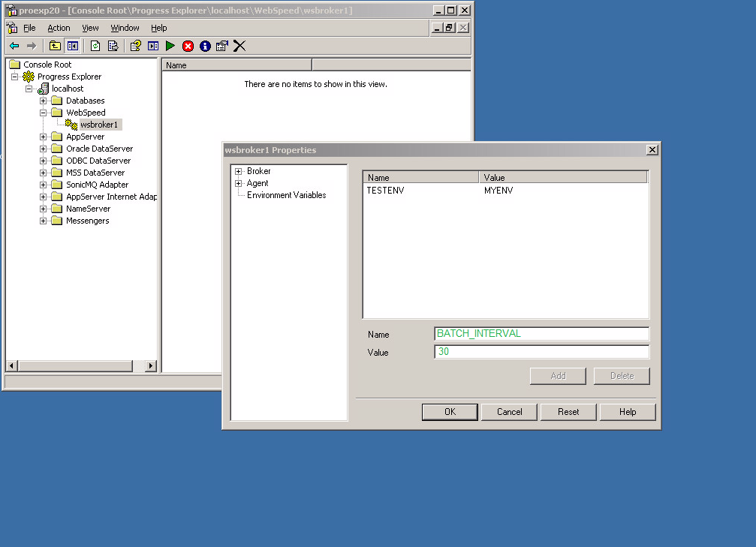Click the Name column header in console pane
This screenshot has height=547, width=756.
point(236,65)
